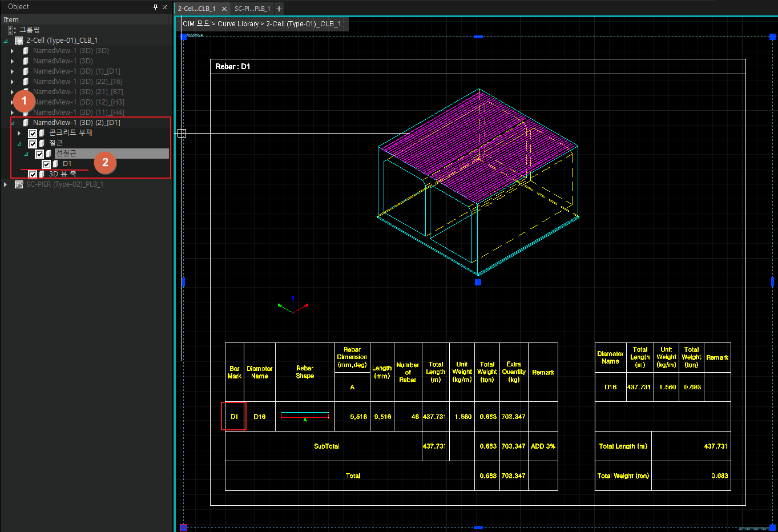Image resolution: width=778 pixels, height=532 pixels.
Task: Expand the SC-PIER (Type-02)_PLB_1 node
Action: click(5, 184)
